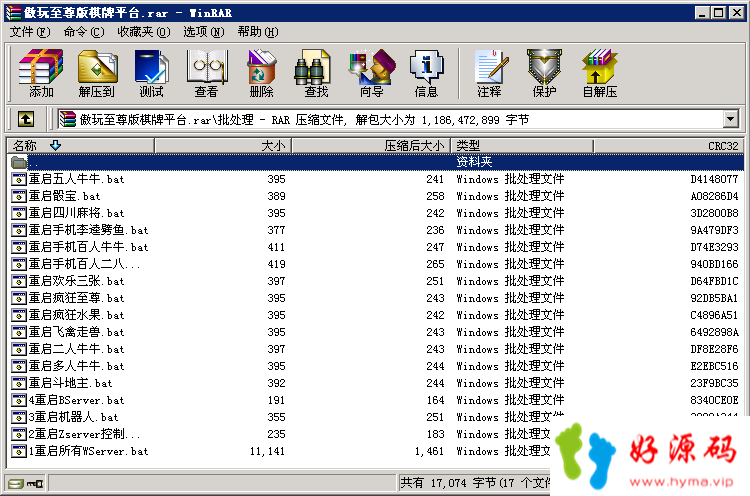Sort by the 大小 column header
This screenshot has width=750, height=496.
223,145
